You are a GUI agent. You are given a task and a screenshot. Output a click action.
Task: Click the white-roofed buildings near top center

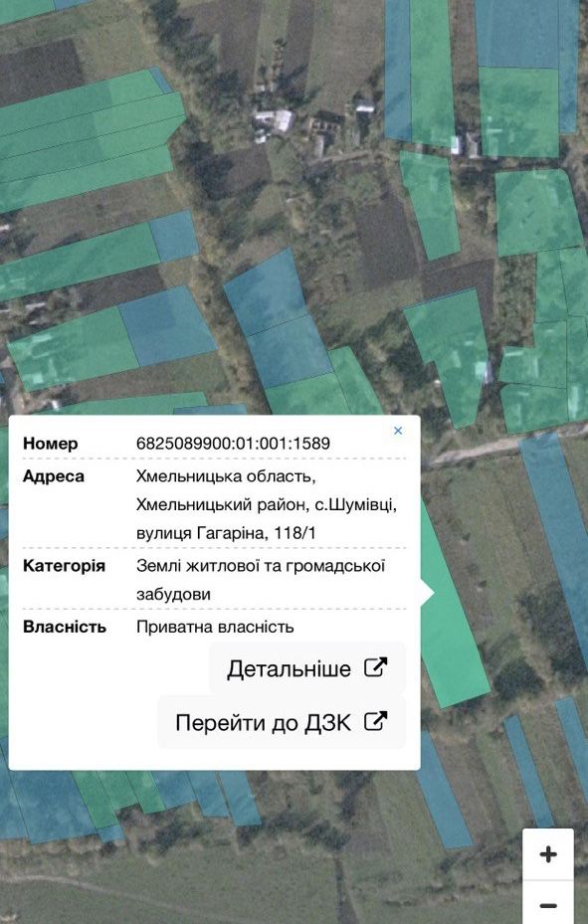(x=274, y=123)
